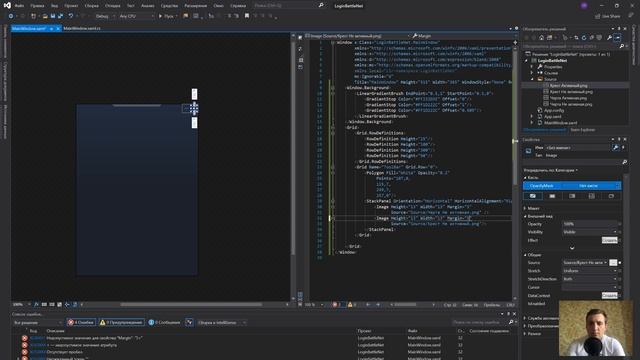Click the Open file folder icon
This screenshot has height=360, width=640.
pyautogui.click(x=45, y=16)
